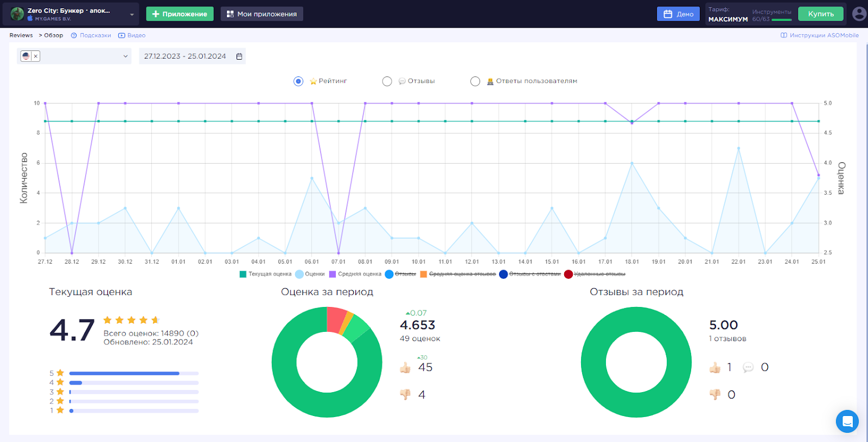Toggle Средняя оценка отзывов legend series

coord(458,274)
